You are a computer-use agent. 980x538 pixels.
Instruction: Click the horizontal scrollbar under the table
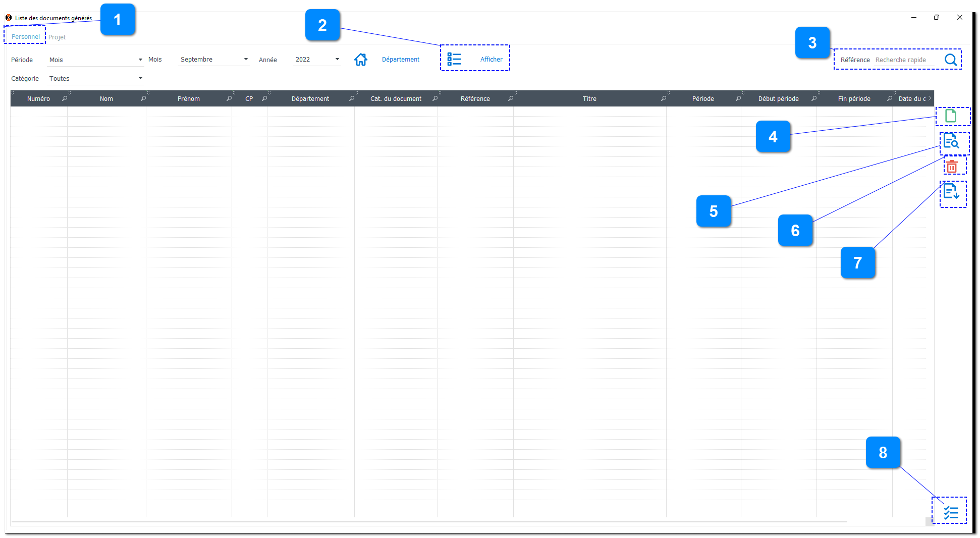(429, 521)
